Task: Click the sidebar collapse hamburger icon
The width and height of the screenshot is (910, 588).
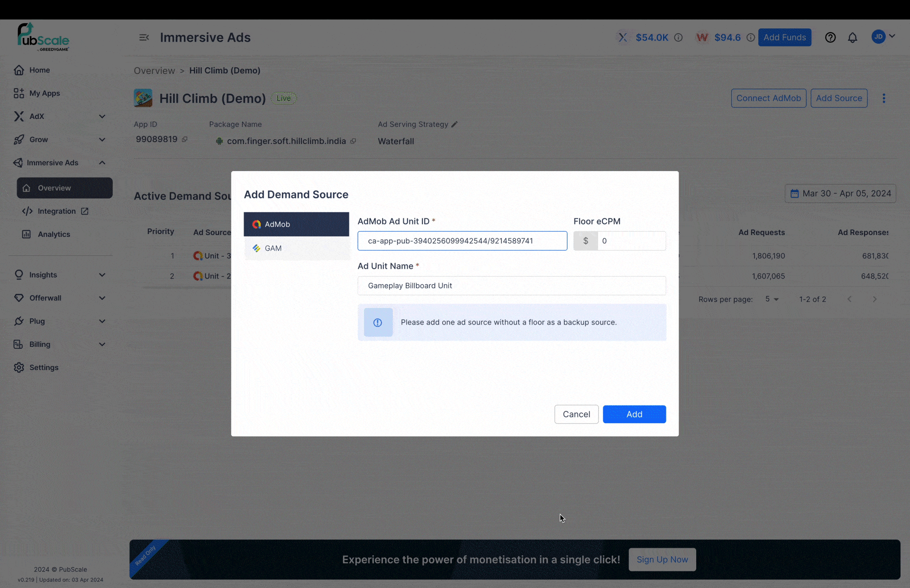Action: point(144,37)
